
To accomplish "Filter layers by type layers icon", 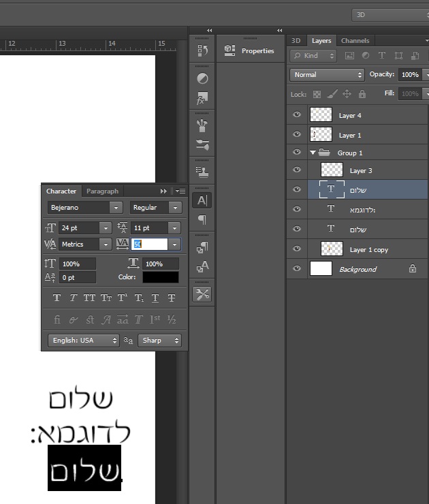I will (x=382, y=56).
